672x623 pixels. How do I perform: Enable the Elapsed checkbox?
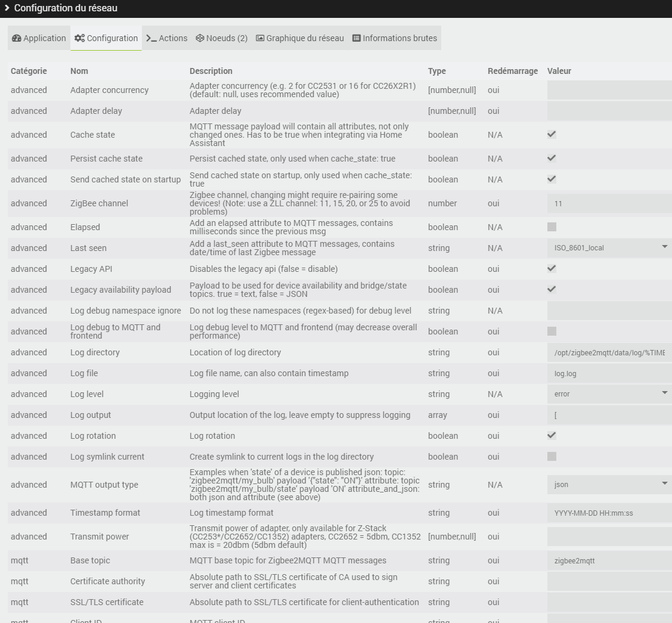pyautogui.click(x=552, y=227)
